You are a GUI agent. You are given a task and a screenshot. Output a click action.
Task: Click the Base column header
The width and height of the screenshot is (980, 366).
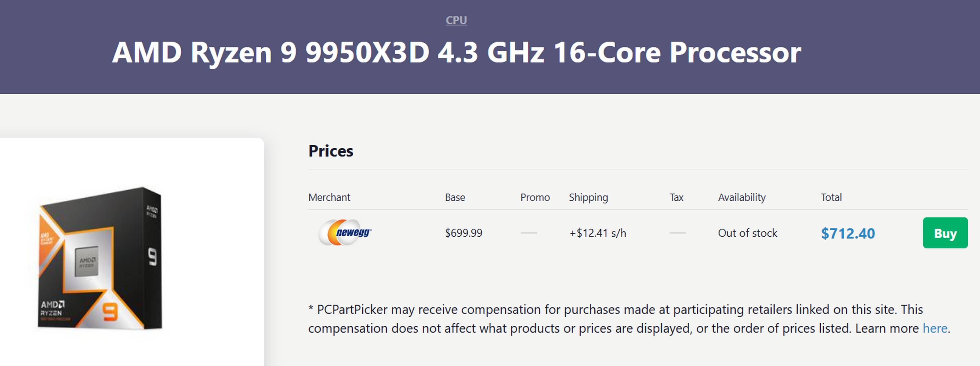[x=455, y=197]
